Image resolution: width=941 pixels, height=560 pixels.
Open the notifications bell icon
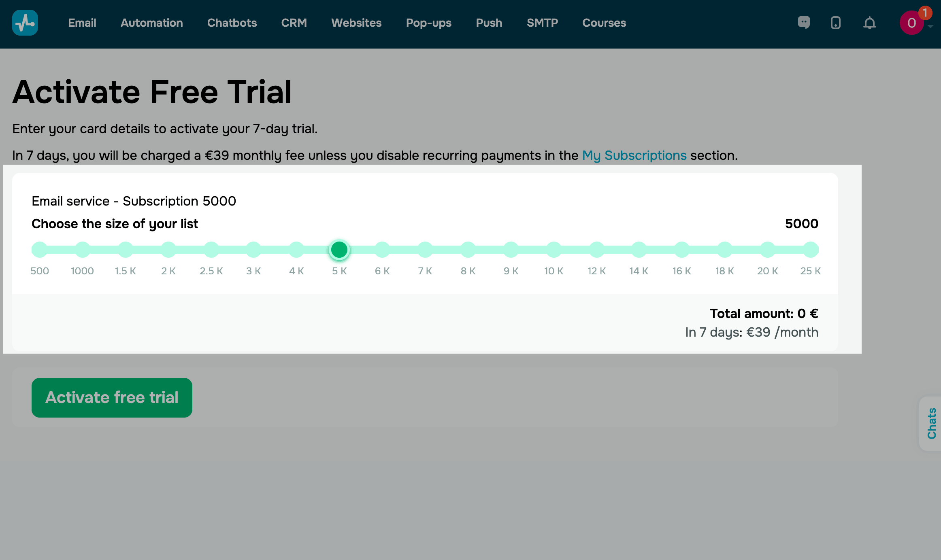point(869,23)
